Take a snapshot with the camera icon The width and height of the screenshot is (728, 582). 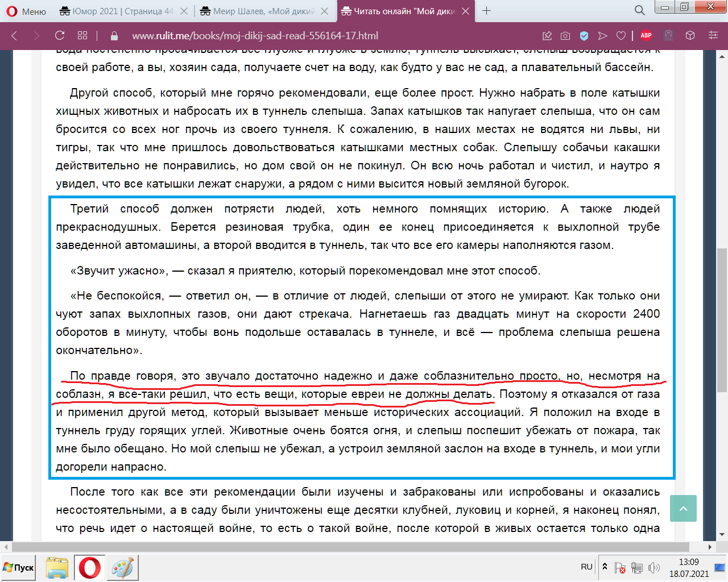pos(565,35)
